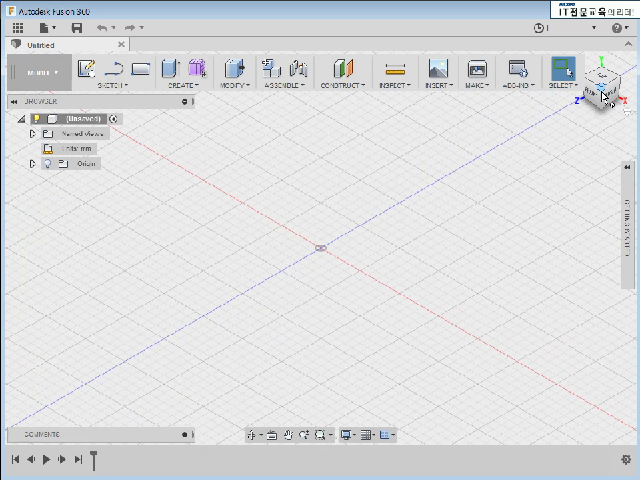The height and width of the screenshot is (480, 640).
Task: Save the design with the disk icon
Action: [77, 28]
